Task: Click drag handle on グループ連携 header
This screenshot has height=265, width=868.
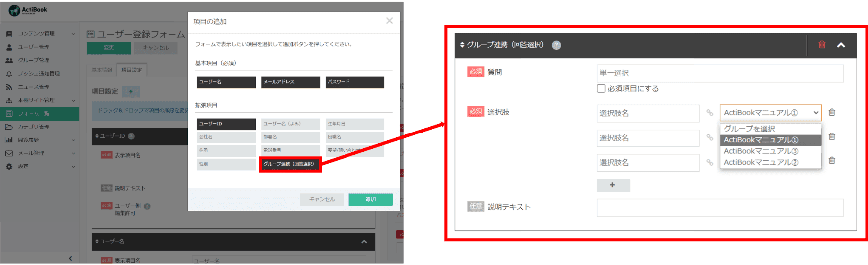Action: coord(462,45)
